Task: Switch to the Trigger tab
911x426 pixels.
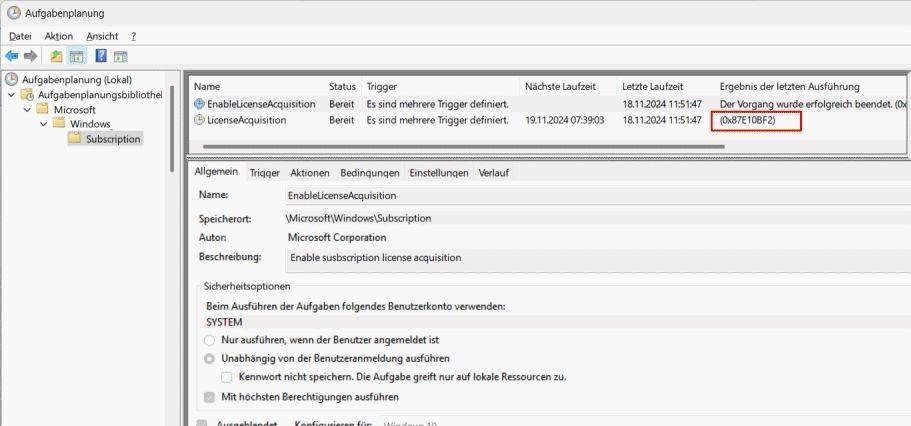Action: click(x=264, y=173)
